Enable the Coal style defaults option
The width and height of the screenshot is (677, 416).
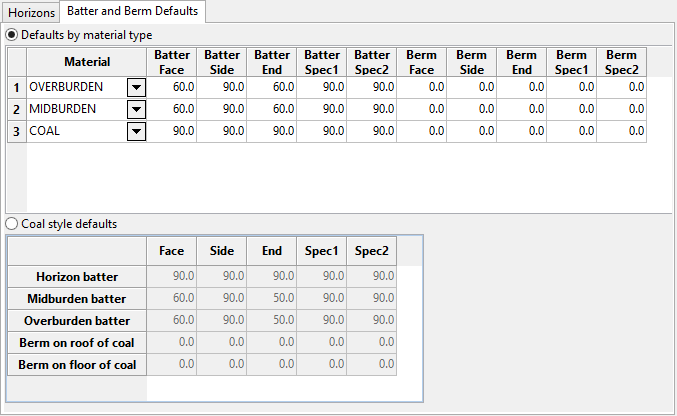(13, 224)
